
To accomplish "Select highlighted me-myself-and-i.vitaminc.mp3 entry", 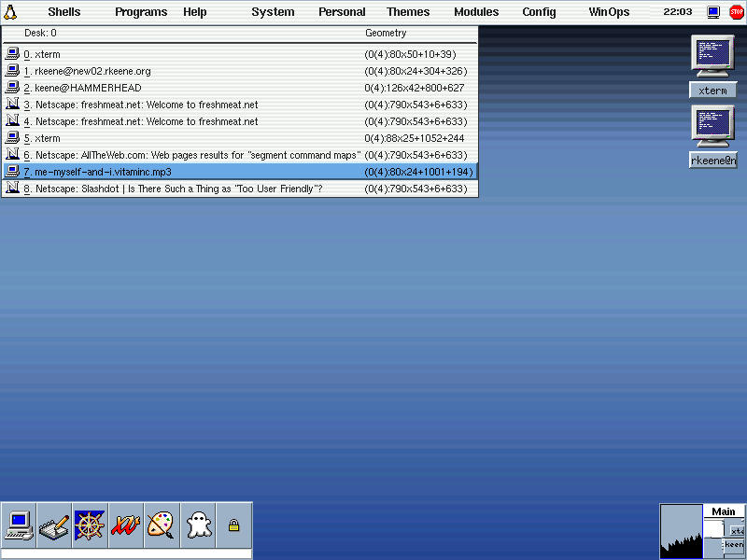I will click(240, 172).
